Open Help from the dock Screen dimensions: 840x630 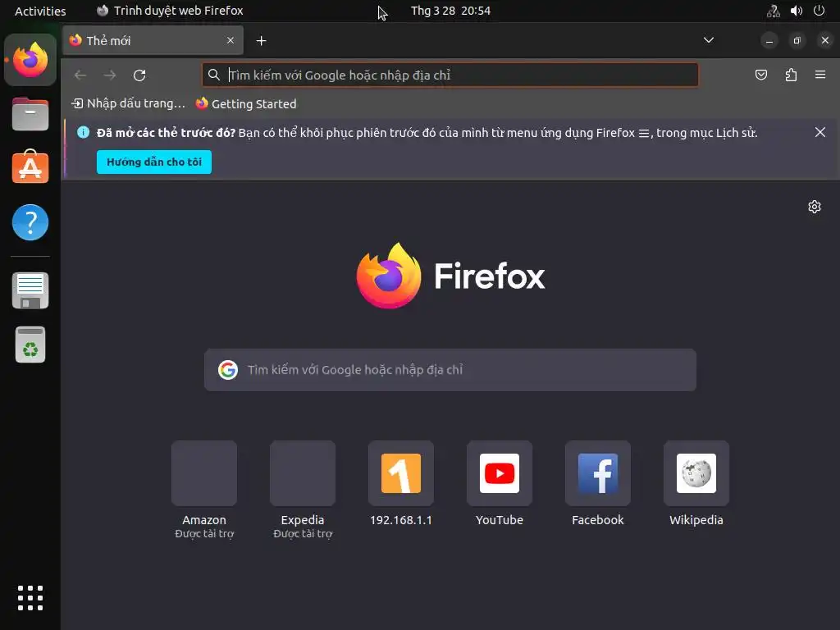30,222
